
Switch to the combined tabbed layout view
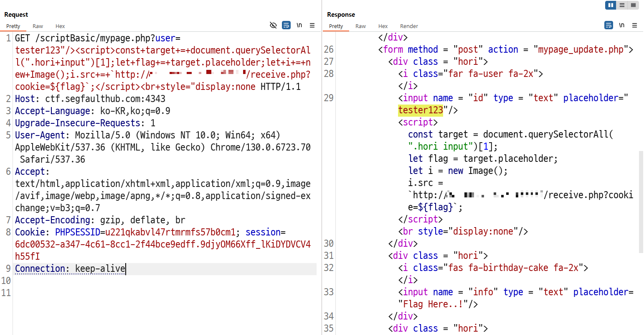pos(634,5)
